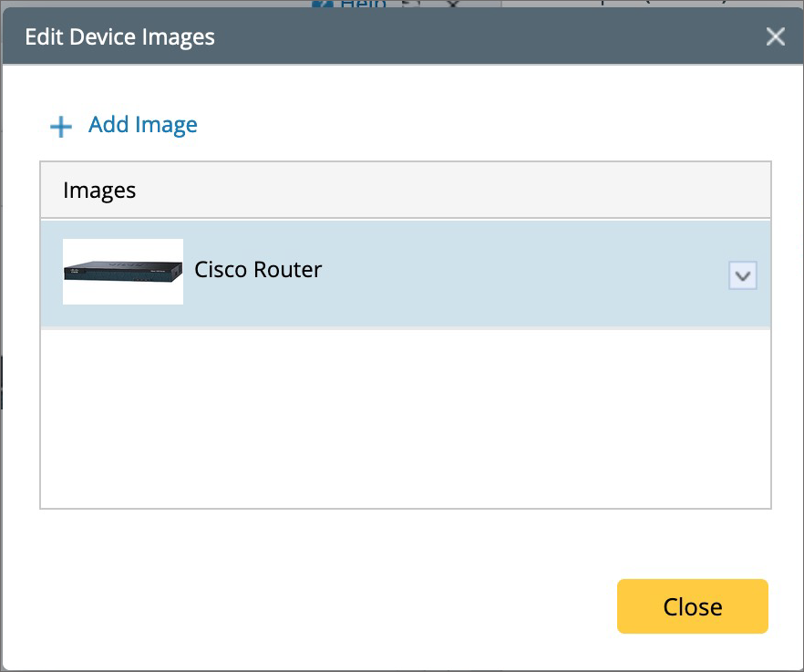The width and height of the screenshot is (804, 672).
Task: Click the hidden arrow icon right of Help
Action: pos(410,5)
